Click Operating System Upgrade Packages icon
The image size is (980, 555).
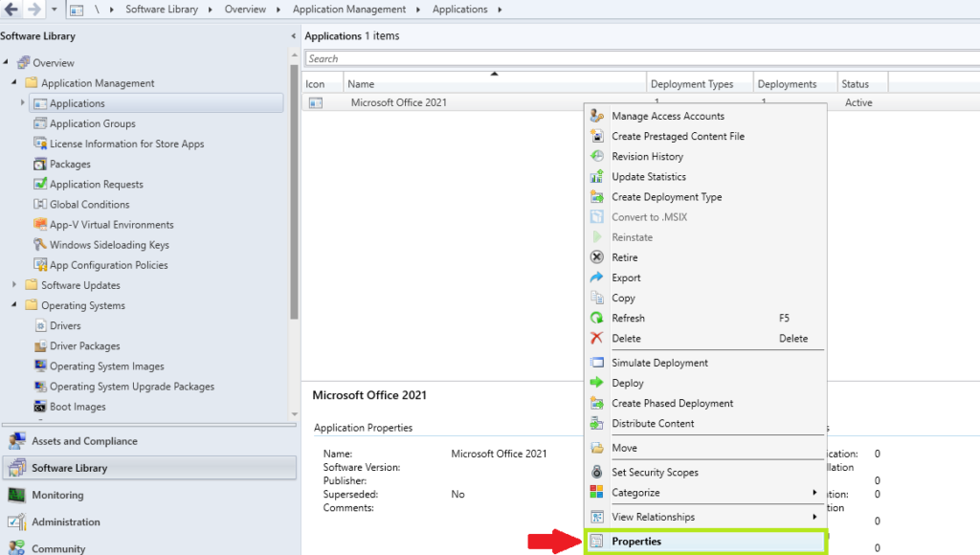click(40, 386)
